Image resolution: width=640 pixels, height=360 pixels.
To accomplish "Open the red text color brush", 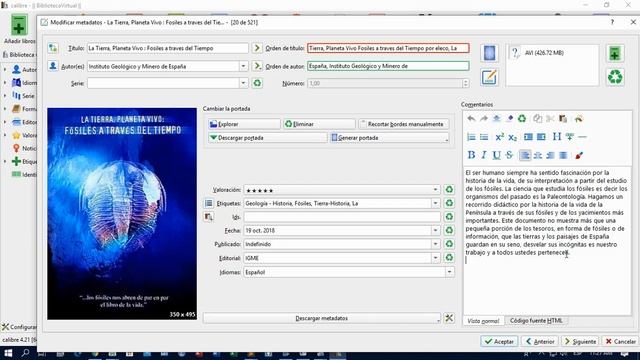I will tap(579, 156).
